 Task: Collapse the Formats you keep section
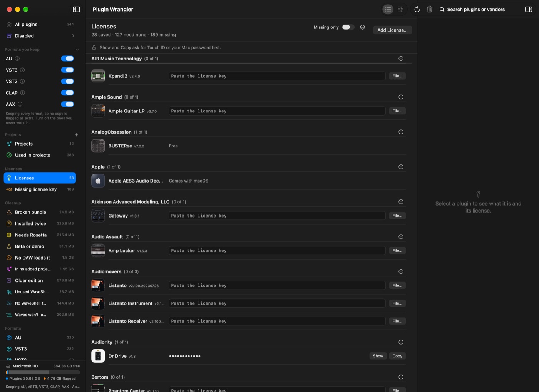(77, 50)
